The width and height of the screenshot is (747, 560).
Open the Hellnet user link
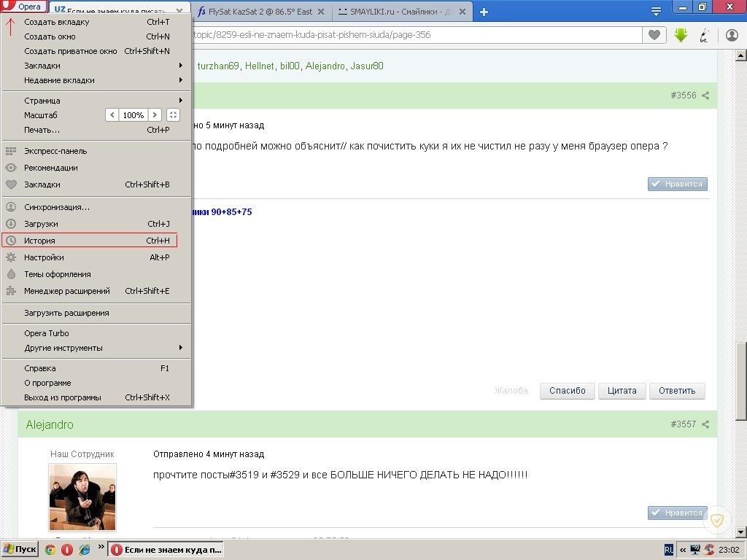[260, 66]
